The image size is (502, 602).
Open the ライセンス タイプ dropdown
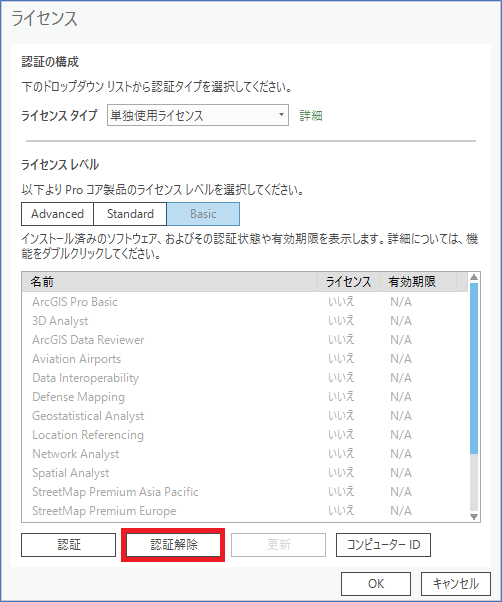[198, 115]
